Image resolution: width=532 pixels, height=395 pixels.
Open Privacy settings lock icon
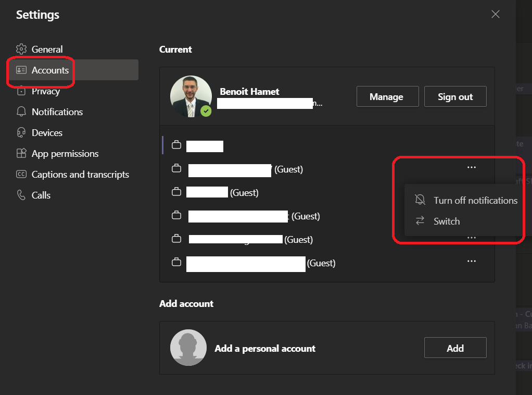coord(21,92)
